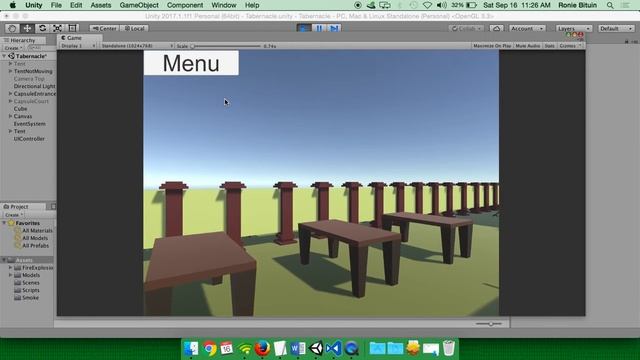Open Standalone resolution dropdown
The height and width of the screenshot is (360, 640).
[137, 46]
